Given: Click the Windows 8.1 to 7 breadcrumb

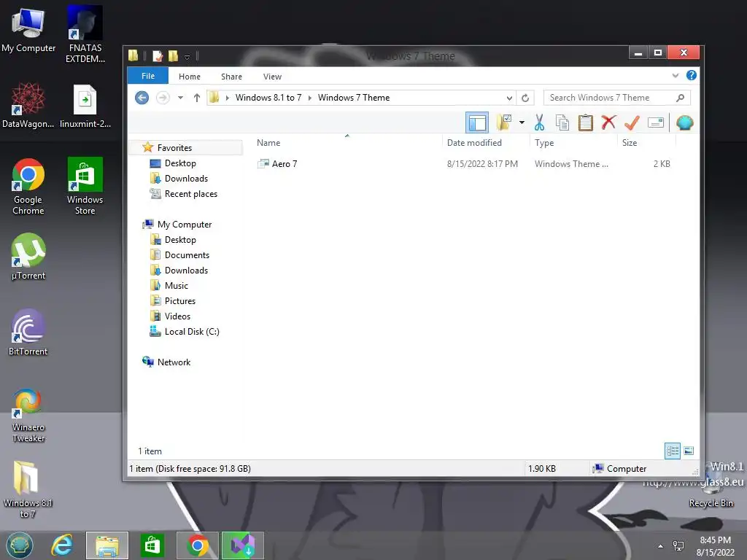Looking at the screenshot, I should tap(268, 98).
